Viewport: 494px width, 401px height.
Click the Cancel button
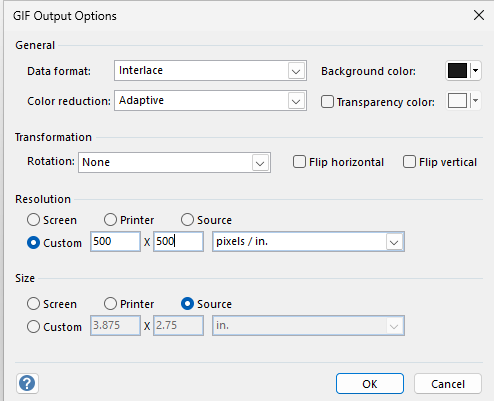pyautogui.click(x=448, y=384)
